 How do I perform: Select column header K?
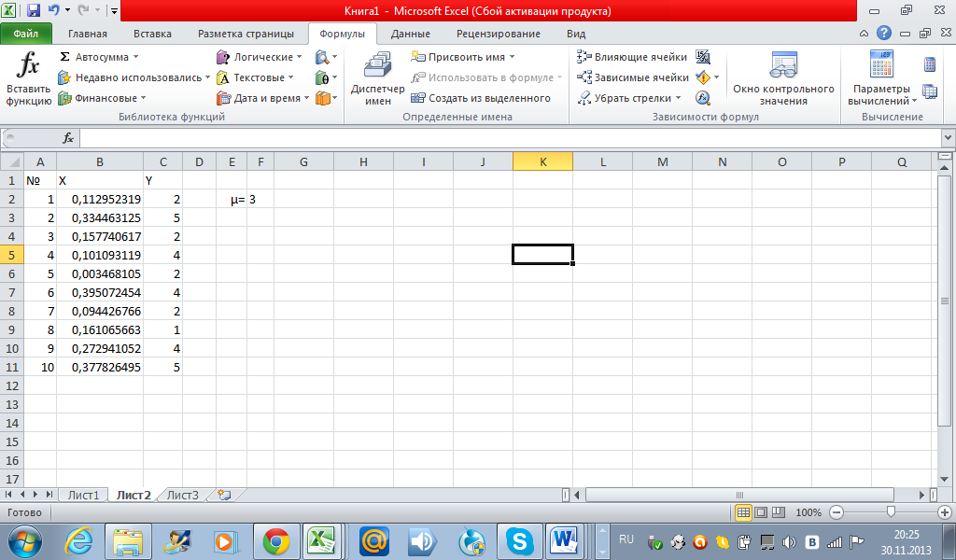[x=542, y=161]
